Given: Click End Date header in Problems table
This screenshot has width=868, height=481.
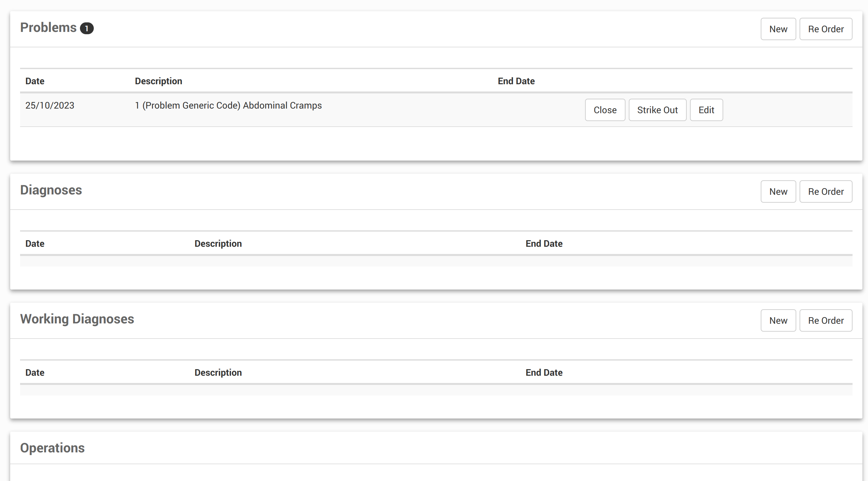Looking at the screenshot, I should 516,81.
